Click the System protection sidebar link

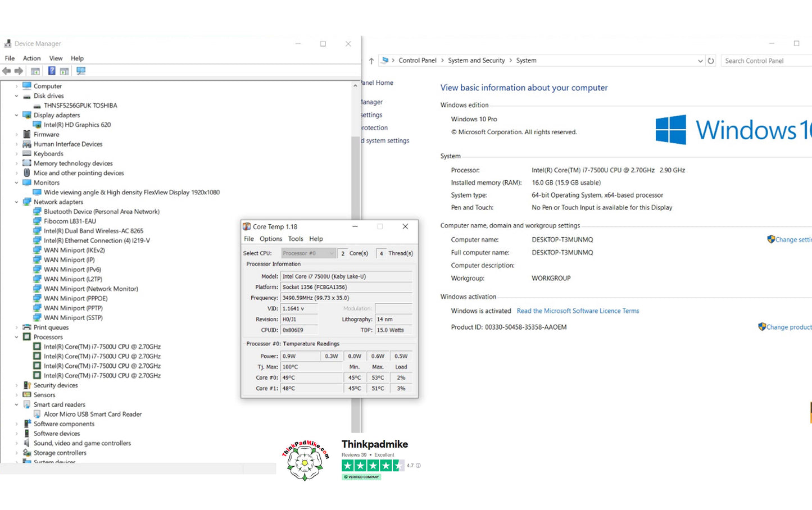375,128
